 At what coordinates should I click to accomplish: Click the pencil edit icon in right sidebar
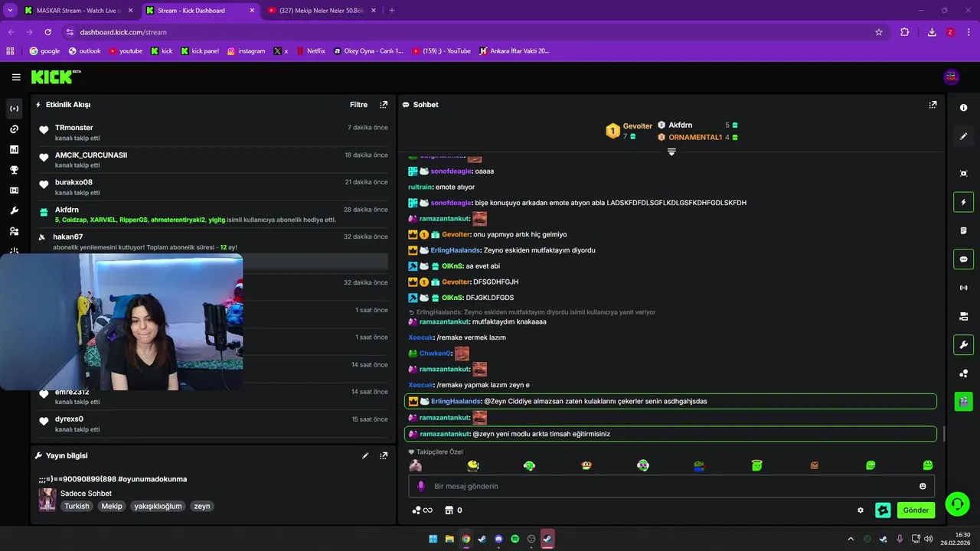(x=963, y=136)
